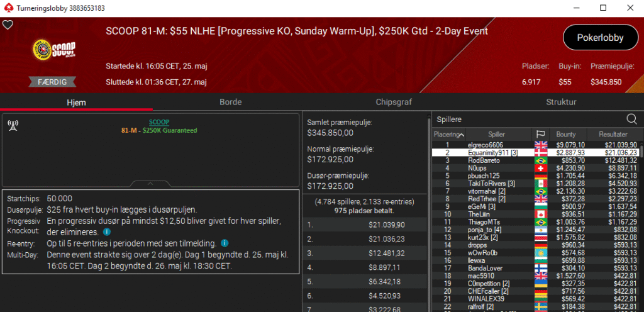Select player row TakiToRivers [3]
The width and height of the screenshot is (644, 312).
[536, 184]
